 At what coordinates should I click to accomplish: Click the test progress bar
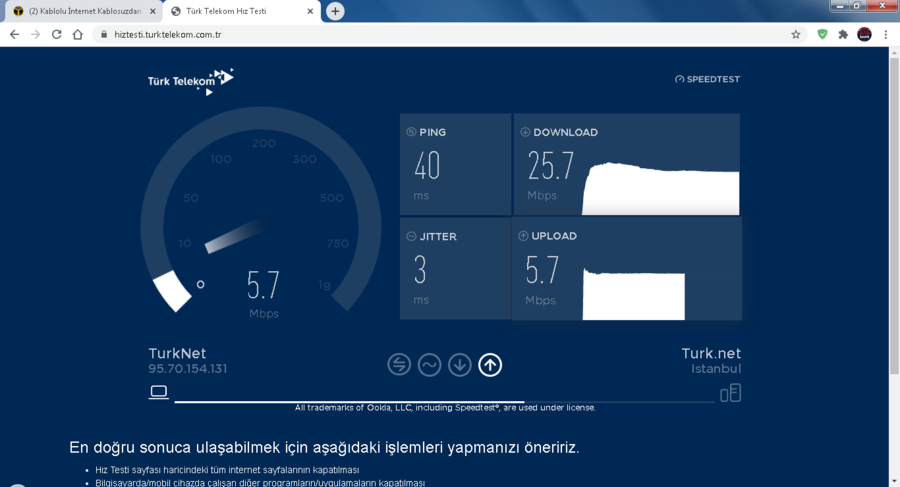coord(444,401)
